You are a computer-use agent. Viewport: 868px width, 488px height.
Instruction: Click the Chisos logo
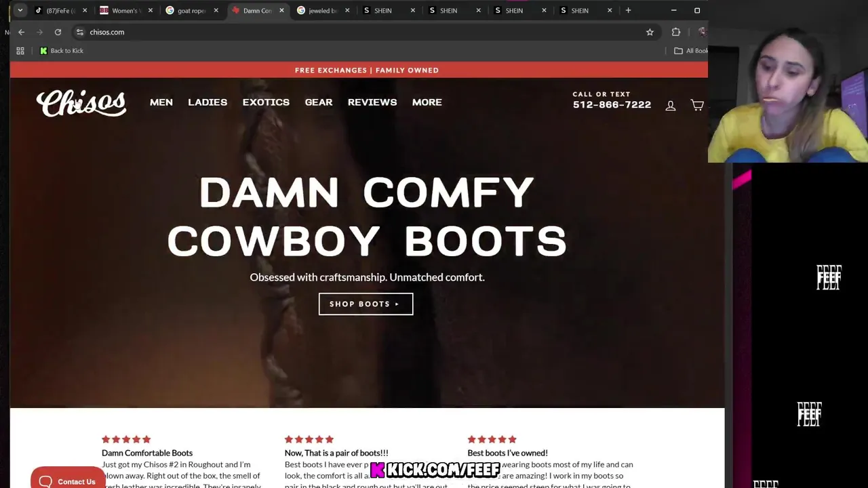pos(81,103)
